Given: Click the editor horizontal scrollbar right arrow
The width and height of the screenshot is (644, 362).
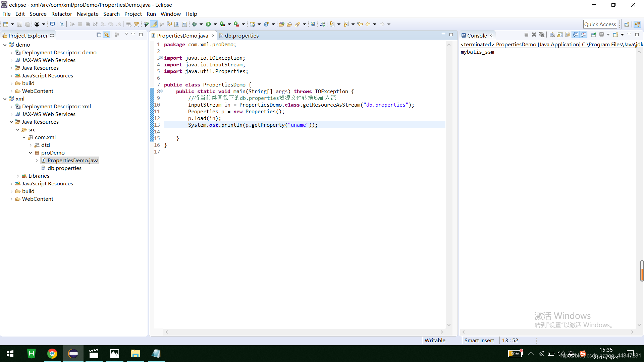Looking at the screenshot, I should click(x=442, y=332).
